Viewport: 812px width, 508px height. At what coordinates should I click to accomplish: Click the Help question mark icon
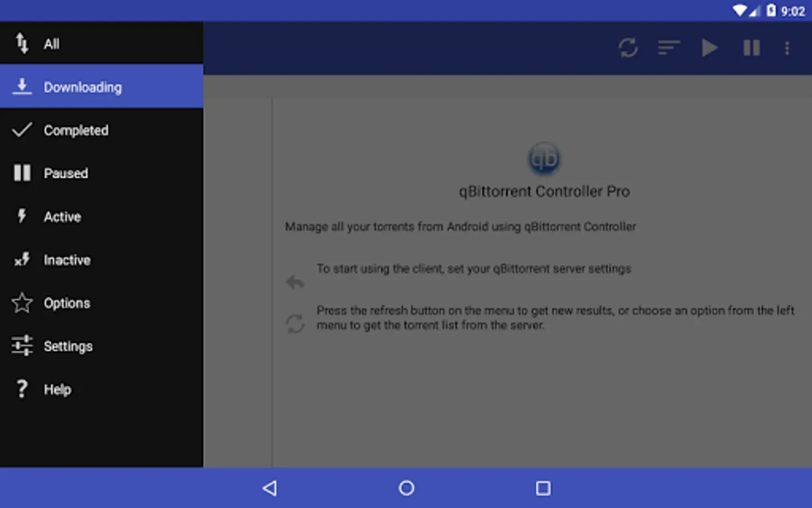22,389
